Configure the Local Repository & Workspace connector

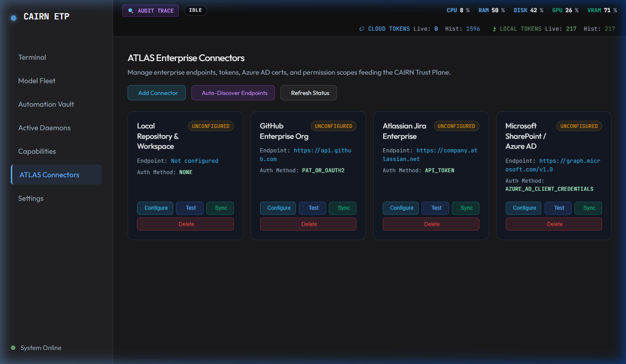click(x=155, y=208)
